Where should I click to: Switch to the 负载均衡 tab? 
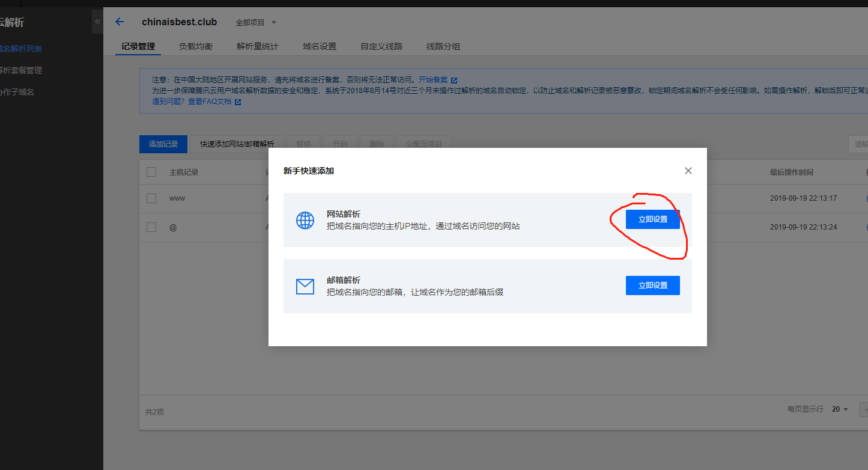[x=195, y=46]
